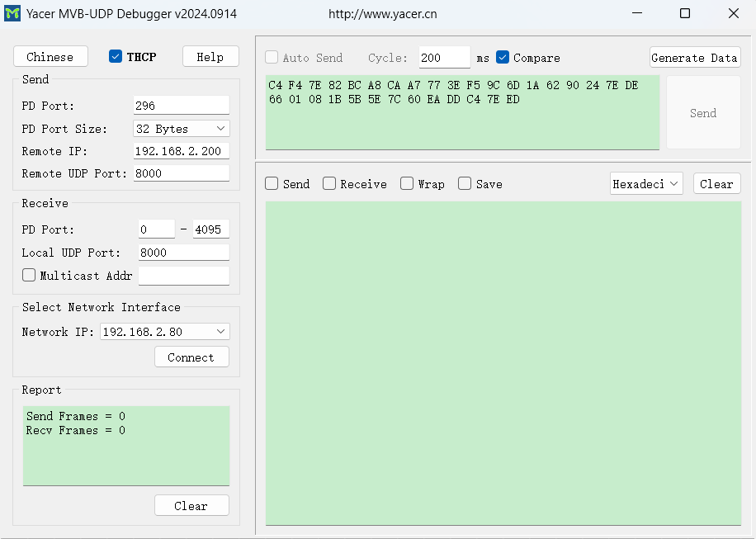756x539 pixels.
Task: Enable Save for received data
Action: click(x=464, y=183)
